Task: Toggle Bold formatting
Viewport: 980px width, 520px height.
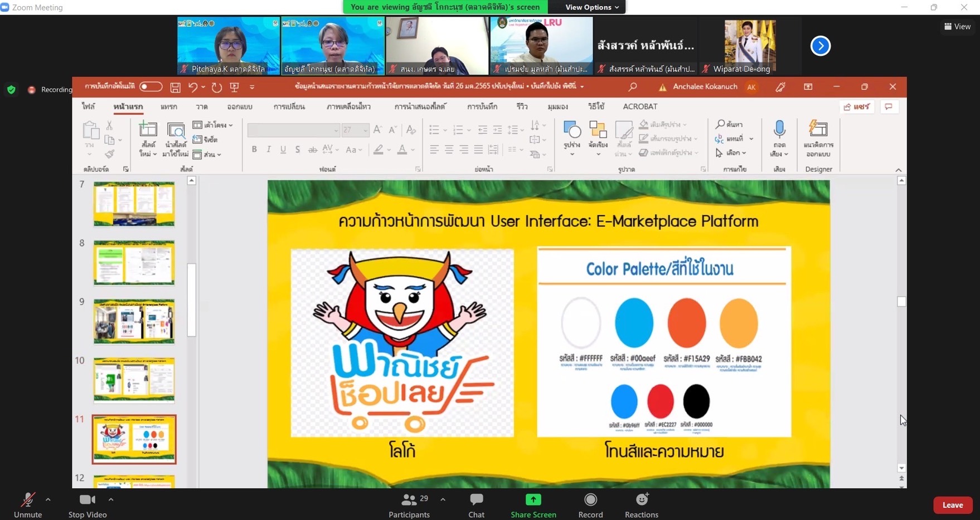Action: coord(254,150)
